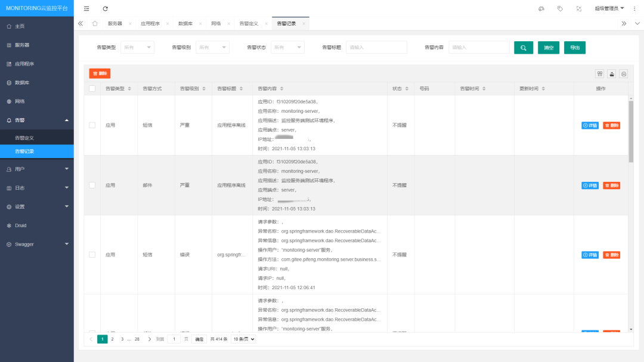This screenshot has height=362, width=644.
Task: Click the 告警内容 input field
Action: pos(479,48)
